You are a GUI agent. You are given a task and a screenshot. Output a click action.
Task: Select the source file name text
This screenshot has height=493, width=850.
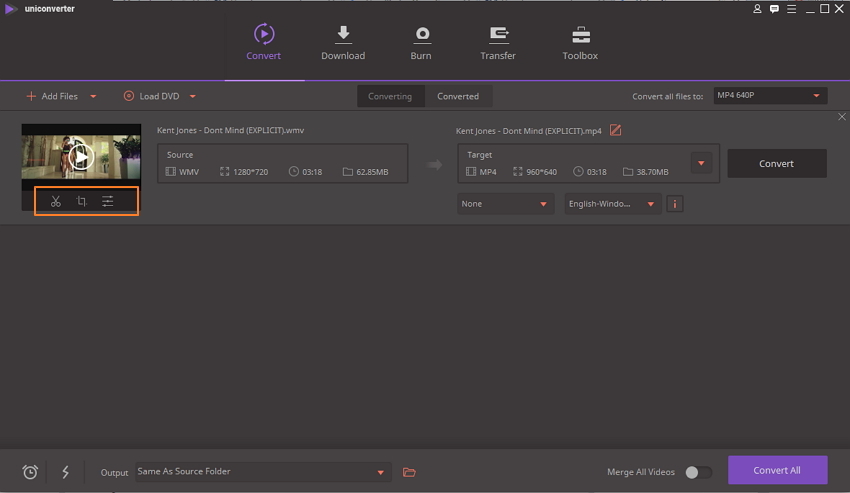pos(230,130)
